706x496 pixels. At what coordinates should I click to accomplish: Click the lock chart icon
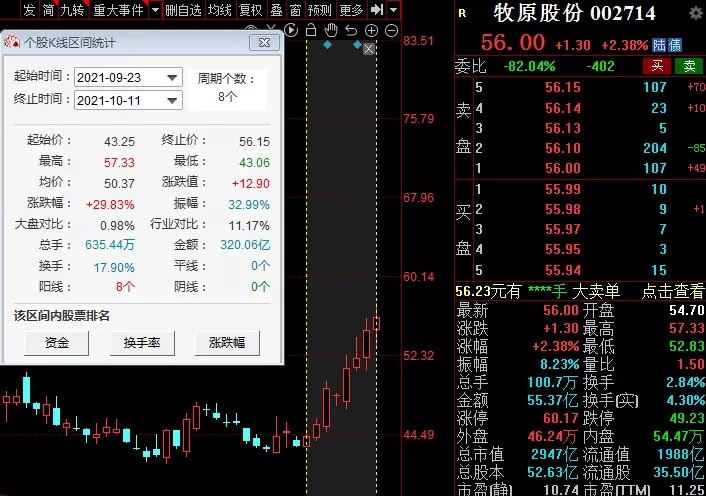(x=311, y=30)
